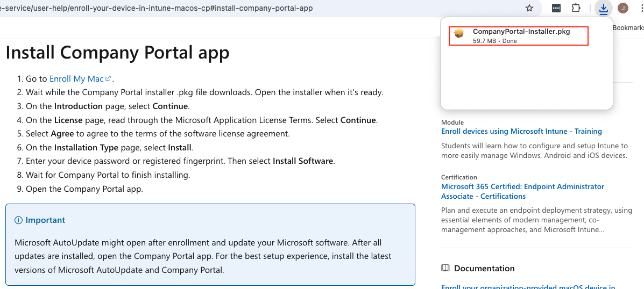Open Microsoft 365 Certified: Endpoint Administrator Associate link
This screenshot has width=644, height=289.
pyautogui.click(x=522, y=191)
